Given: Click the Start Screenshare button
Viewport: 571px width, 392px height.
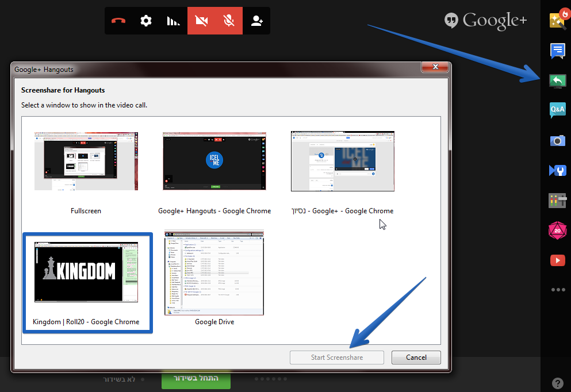Looking at the screenshot, I should (337, 358).
